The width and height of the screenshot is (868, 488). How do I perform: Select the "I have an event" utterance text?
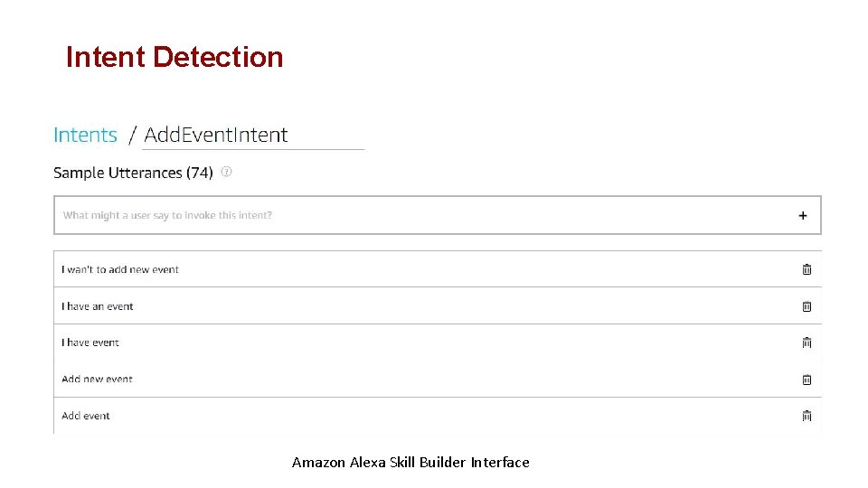point(98,306)
